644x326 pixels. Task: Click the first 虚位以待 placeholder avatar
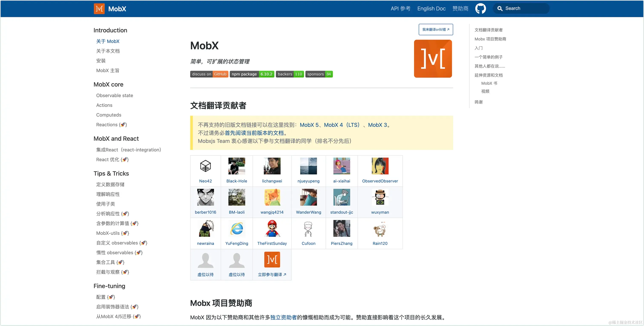pos(205,260)
